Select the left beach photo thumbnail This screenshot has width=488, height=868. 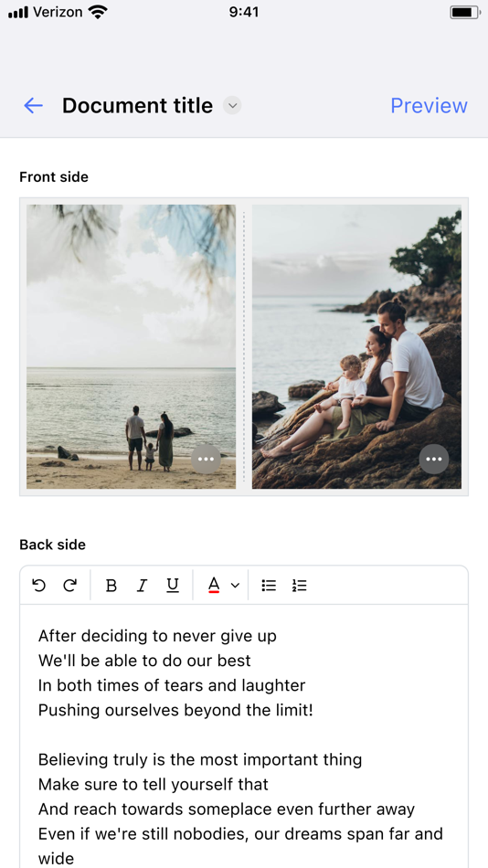(132, 346)
